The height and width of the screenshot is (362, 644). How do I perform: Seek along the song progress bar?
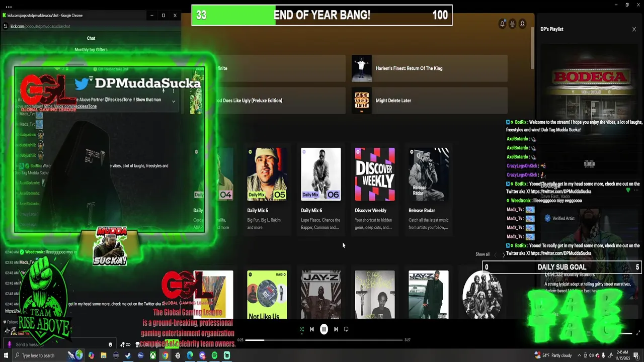324,340
